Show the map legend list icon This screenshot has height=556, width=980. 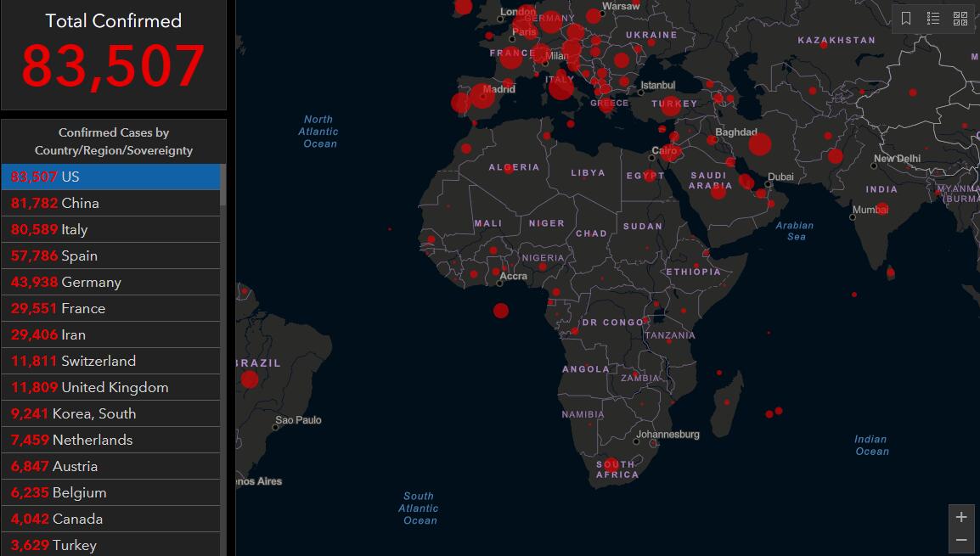933,18
